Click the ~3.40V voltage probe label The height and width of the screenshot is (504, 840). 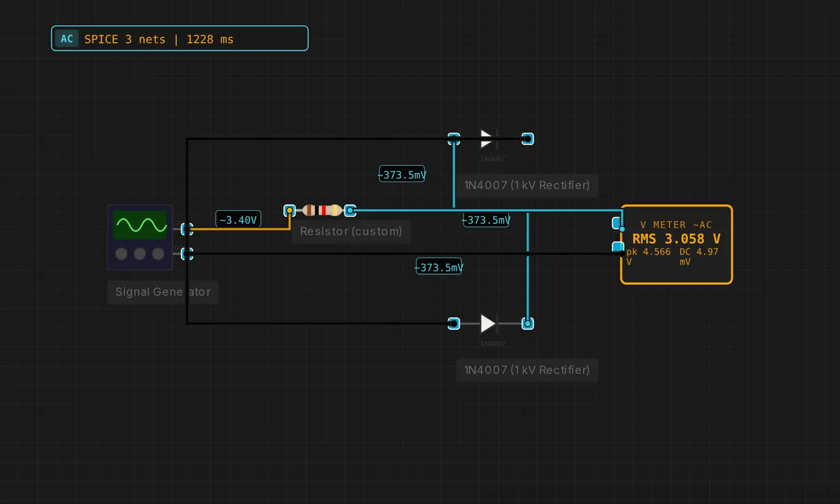tap(239, 220)
